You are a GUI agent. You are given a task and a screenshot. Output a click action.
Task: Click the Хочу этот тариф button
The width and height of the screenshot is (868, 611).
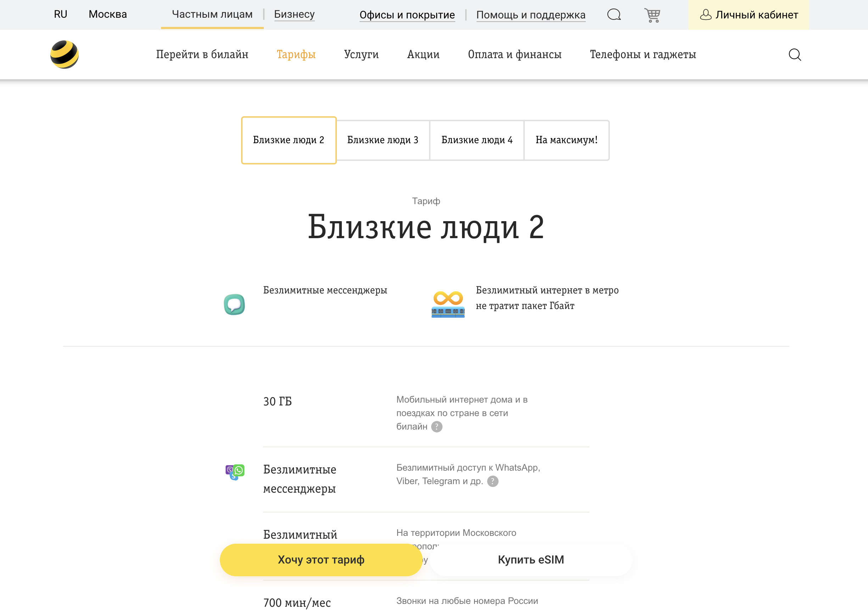pos(321,560)
